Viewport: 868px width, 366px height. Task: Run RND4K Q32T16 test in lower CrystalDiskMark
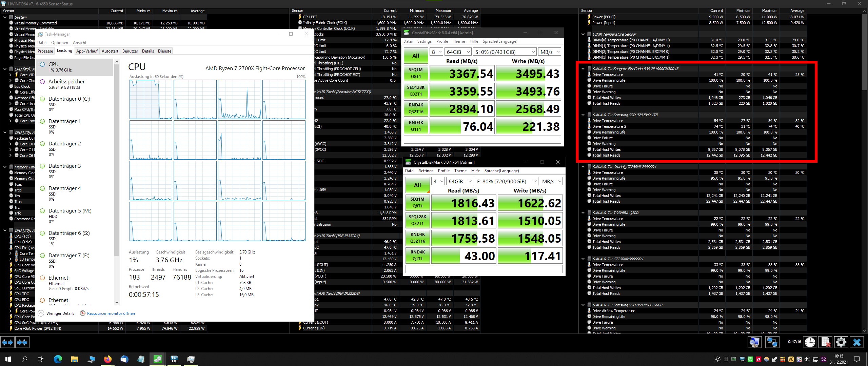click(417, 238)
